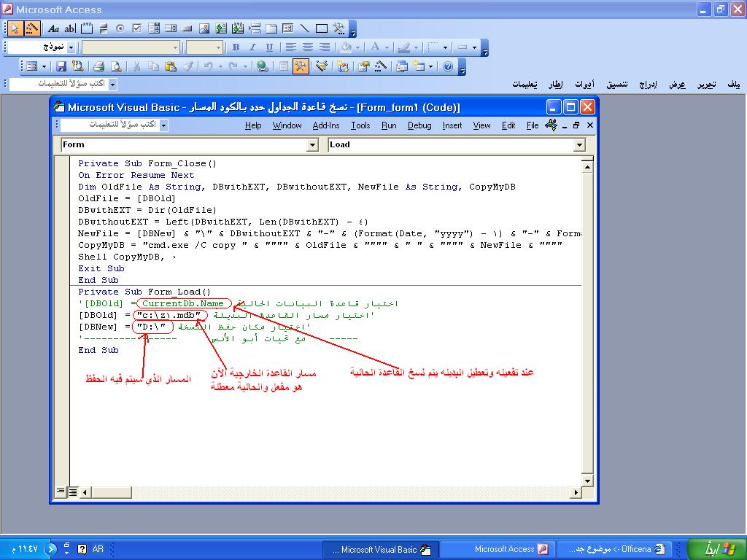Pick the Rectangle drawing tool
The height and width of the screenshot is (560, 747).
[x=322, y=28]
